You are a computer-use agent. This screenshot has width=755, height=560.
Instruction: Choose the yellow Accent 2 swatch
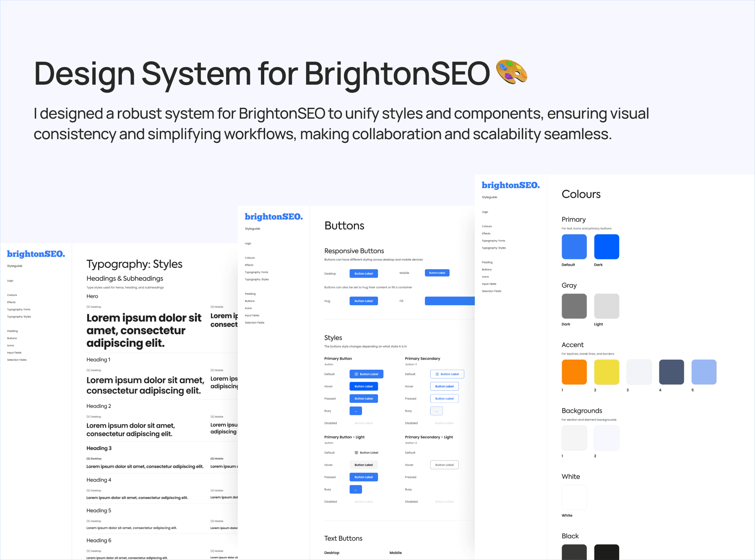[x=607, y=372]
